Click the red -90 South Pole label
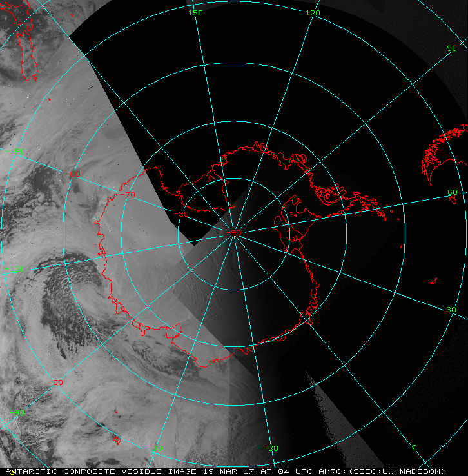The height and width of the screenshot is (476, 468). click(233, 233)
